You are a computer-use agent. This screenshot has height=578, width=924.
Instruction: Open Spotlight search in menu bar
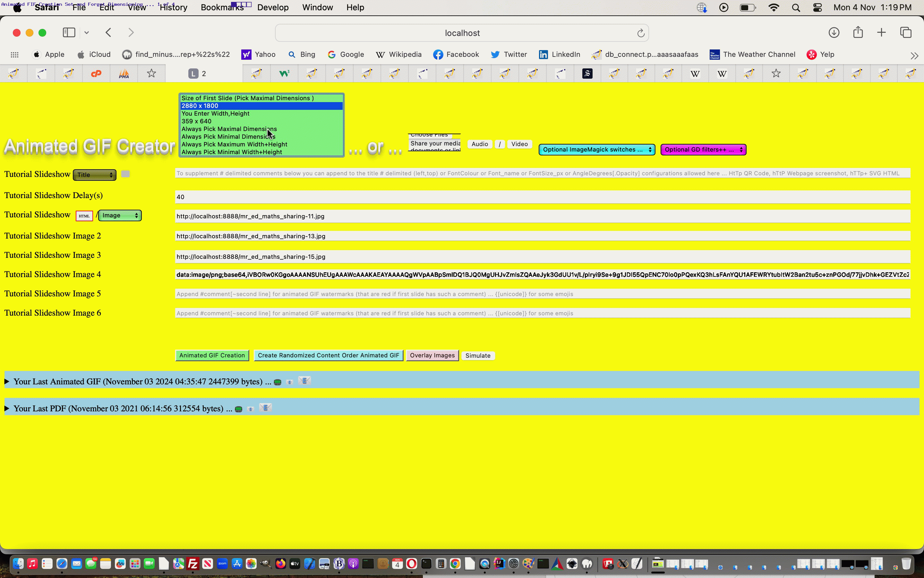(796, 8)
